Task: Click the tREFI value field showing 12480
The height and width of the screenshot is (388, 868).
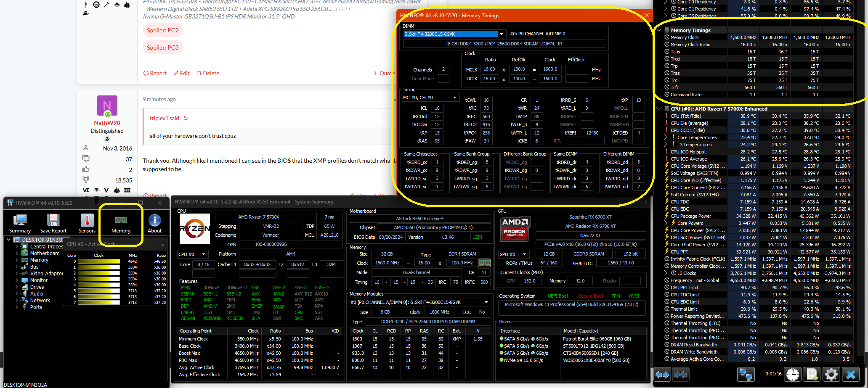Action: click(592, 133)
